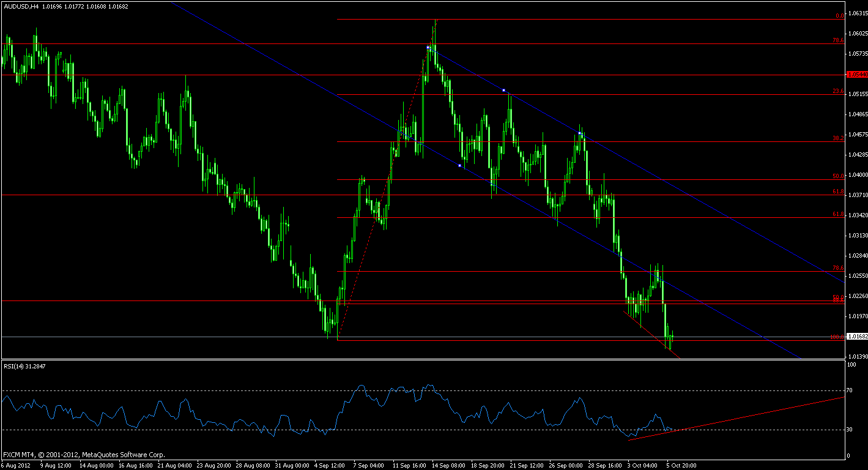Click the Fibonacci 100.0 level label

pyautogui.click(x=837, y=337)
